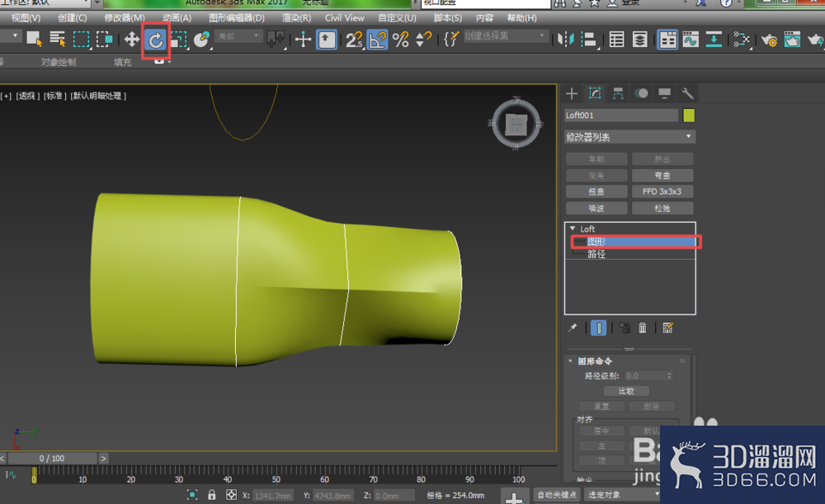Click the Loft001 object name field
The image size is (825, 504).
coord(621,115)
